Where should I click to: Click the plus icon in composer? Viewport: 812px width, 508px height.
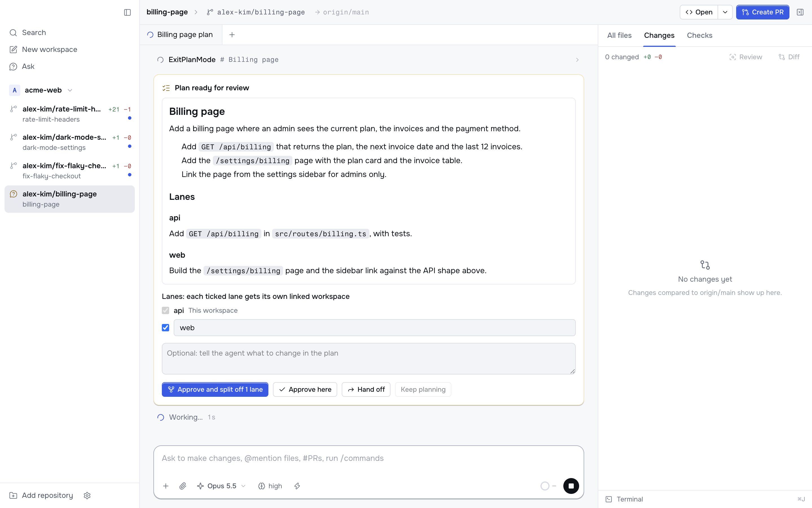166,486
